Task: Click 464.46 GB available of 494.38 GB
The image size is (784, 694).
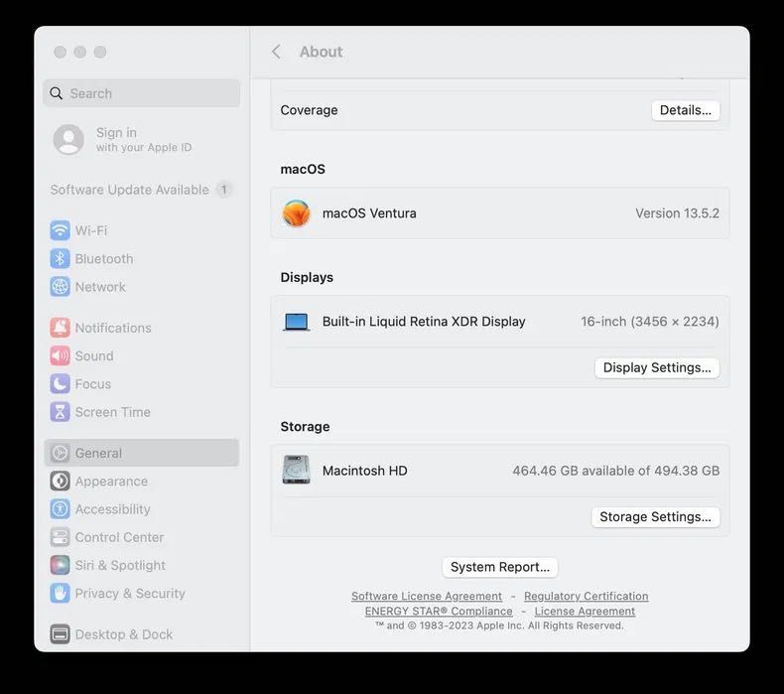Action: [616, 471]
